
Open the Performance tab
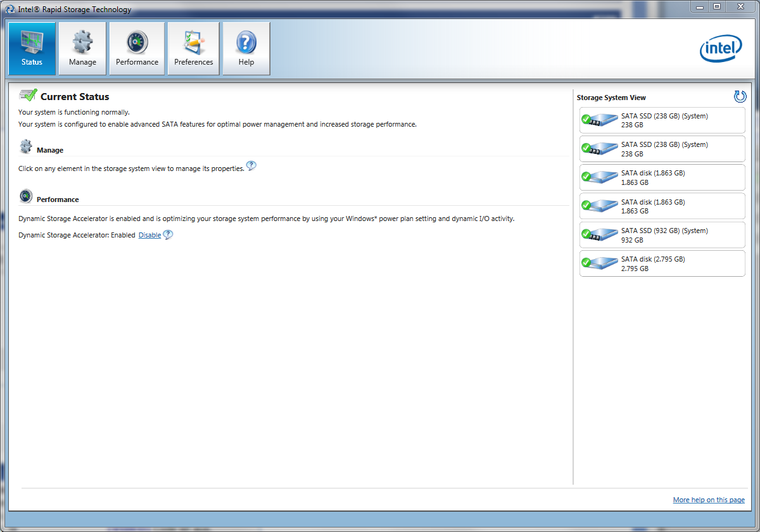coord(137,49)
